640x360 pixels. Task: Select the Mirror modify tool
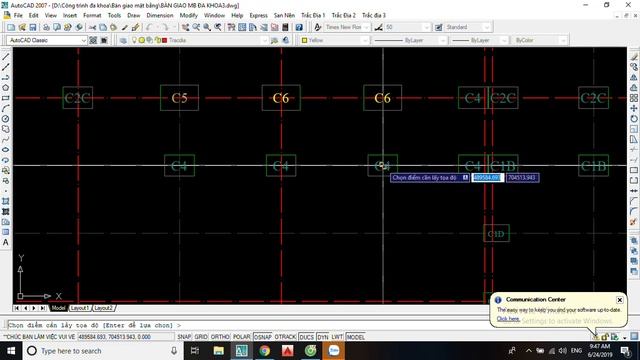[x=633, y=78]
